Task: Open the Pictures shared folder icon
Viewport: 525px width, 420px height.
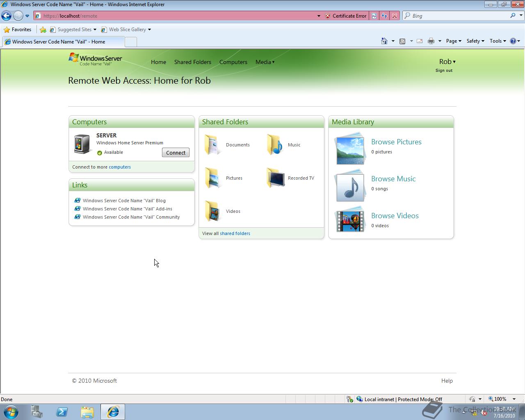Action: pyautogui.click(x=212, y=178)
